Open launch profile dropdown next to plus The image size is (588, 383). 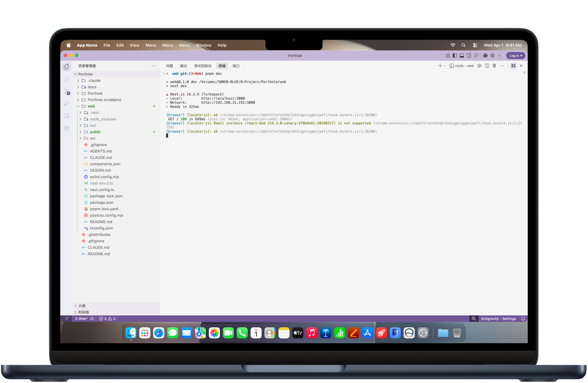(x=445, y=66)
